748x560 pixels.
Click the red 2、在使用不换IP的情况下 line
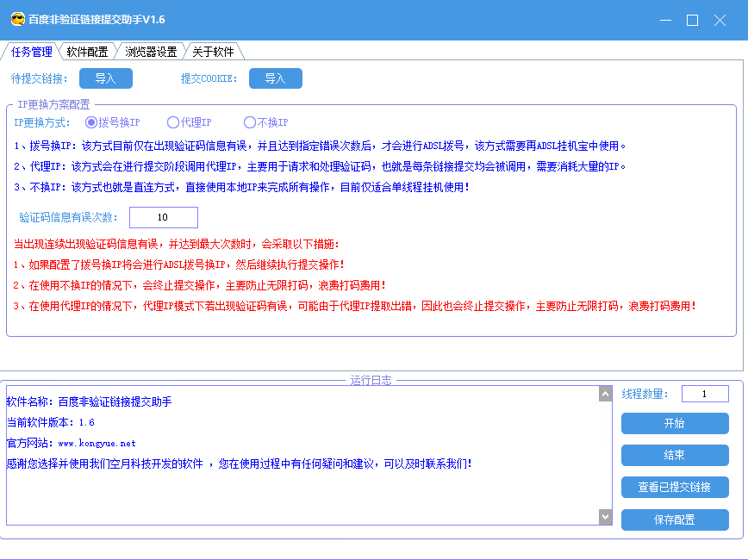pyautogui.click(x=199, y=285)
